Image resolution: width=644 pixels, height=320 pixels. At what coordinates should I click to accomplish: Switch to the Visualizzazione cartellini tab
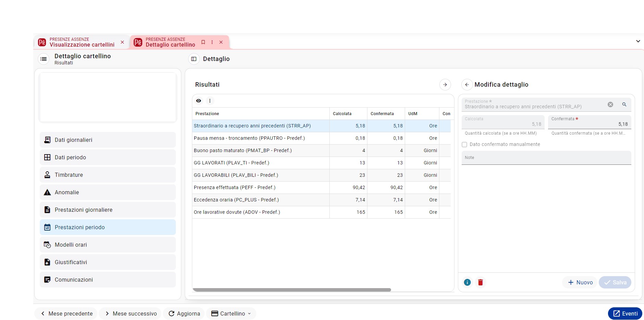pos(82,42)
